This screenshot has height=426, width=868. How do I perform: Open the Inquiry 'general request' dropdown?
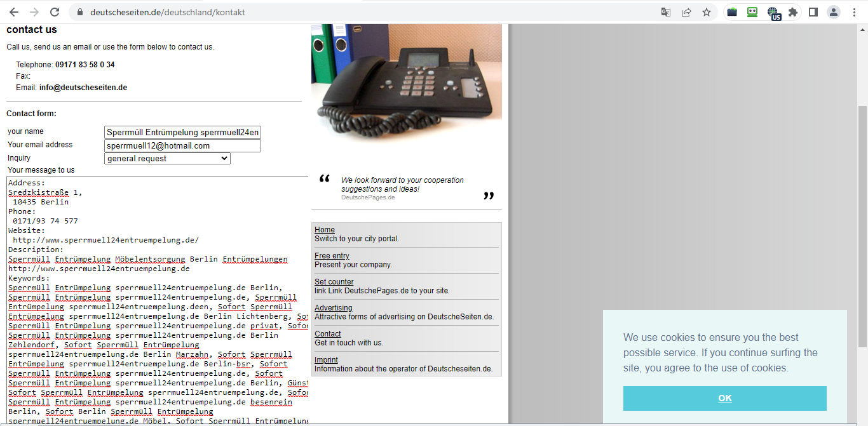(x=167, y=159)
